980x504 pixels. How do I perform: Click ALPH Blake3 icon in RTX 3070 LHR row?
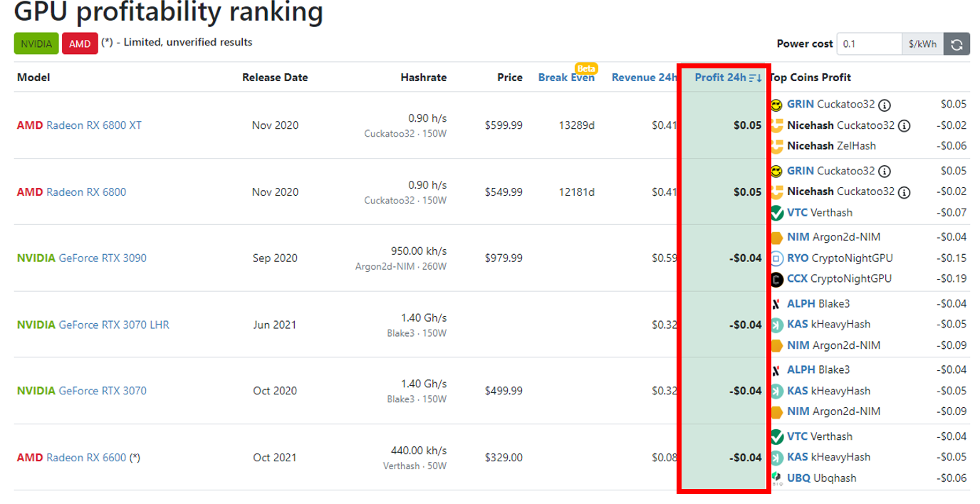[776, 304]
